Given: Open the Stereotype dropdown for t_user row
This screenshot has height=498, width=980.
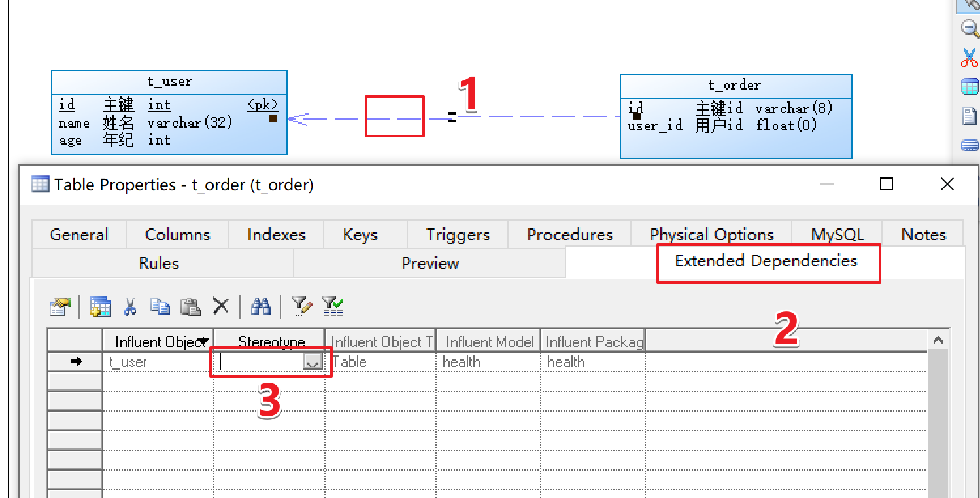Looking at the screenshot, I should pos(313,361).
